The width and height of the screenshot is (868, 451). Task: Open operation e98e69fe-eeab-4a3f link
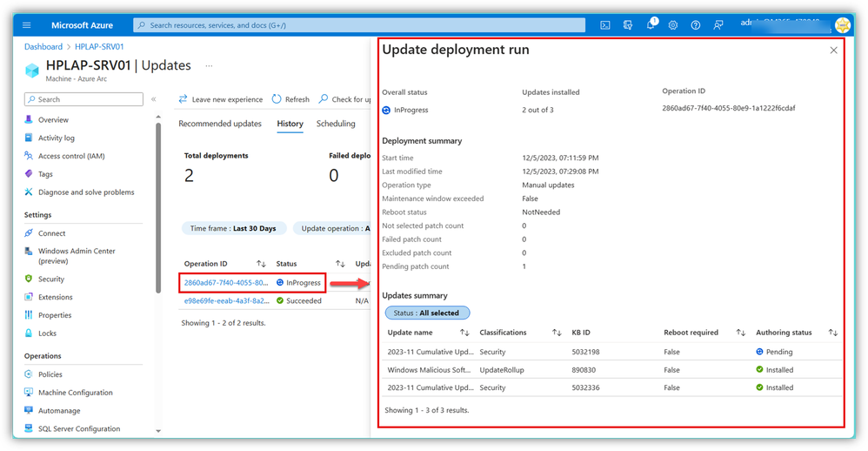[226, 301]
